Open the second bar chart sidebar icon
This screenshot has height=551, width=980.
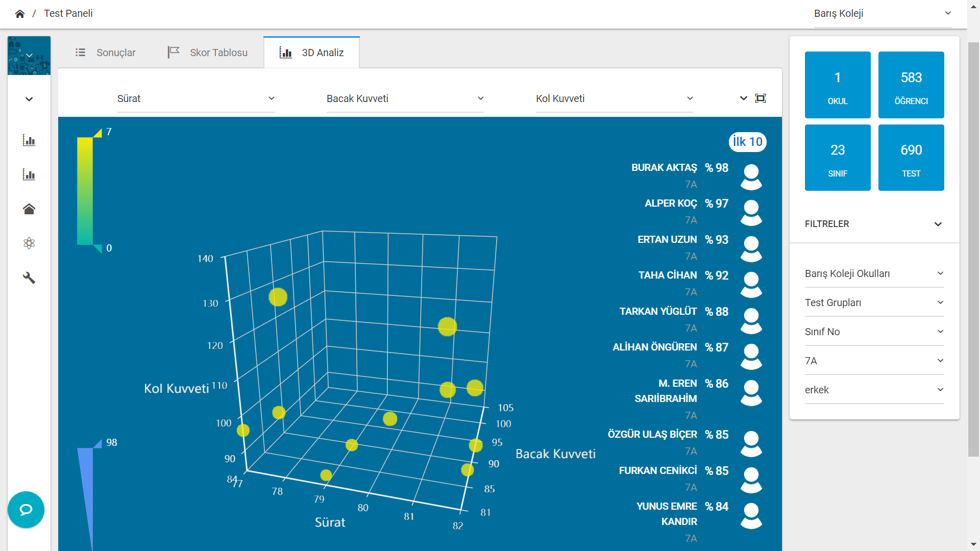click(x=29, y=174)
